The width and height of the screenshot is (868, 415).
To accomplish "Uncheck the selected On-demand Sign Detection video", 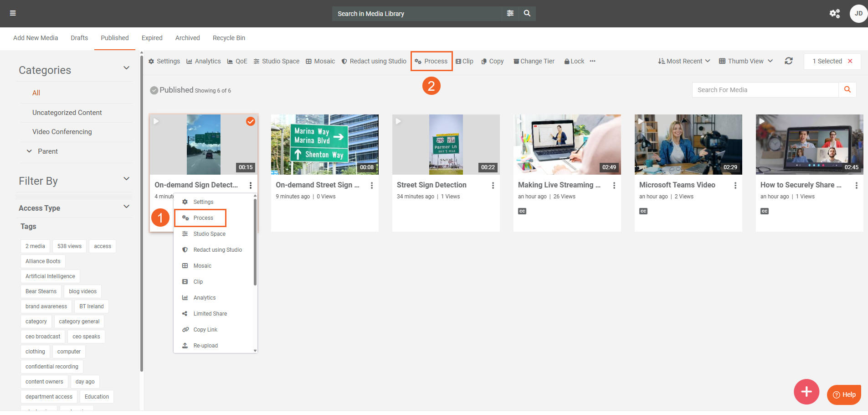I will pos(250,121).
